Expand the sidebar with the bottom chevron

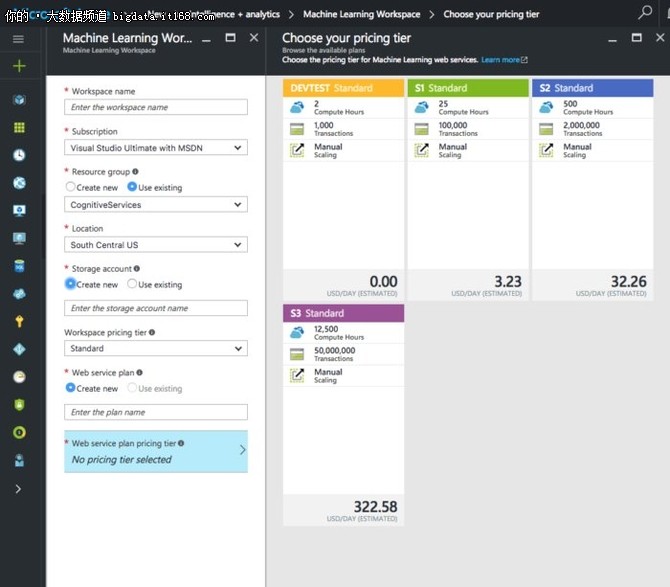click(x=18, y=489)
